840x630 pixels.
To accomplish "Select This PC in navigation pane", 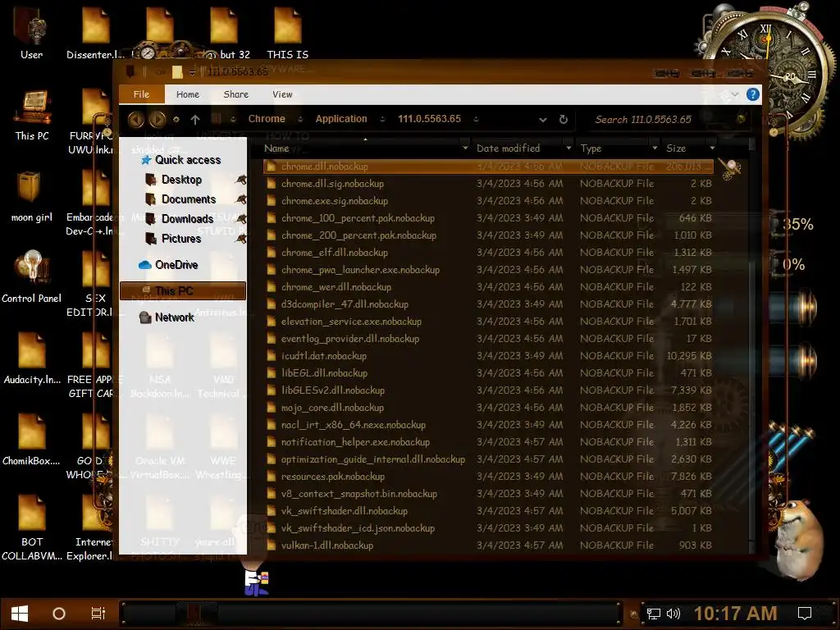I will 183,291.
